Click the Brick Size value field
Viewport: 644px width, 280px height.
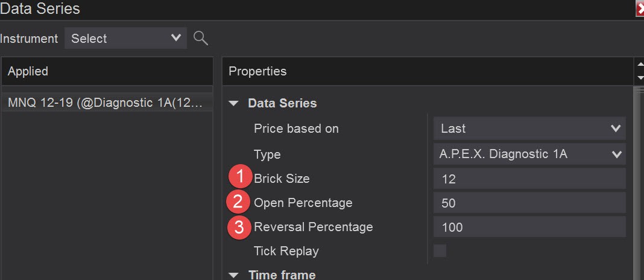[x=529, y=179]
